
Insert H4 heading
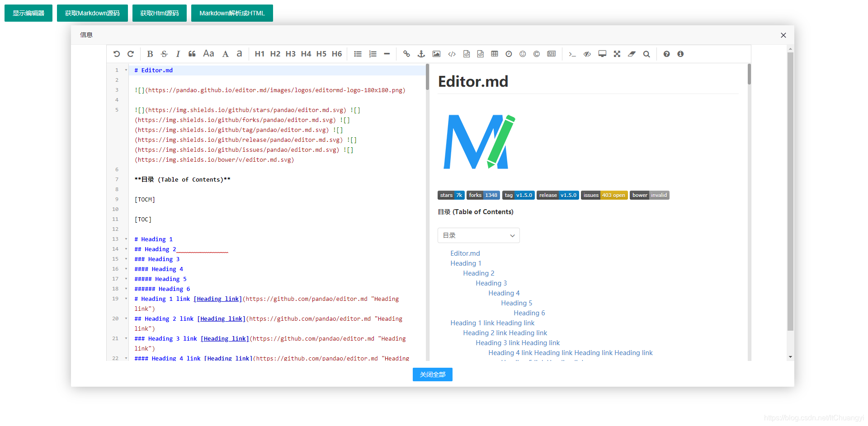pos(306,54)
